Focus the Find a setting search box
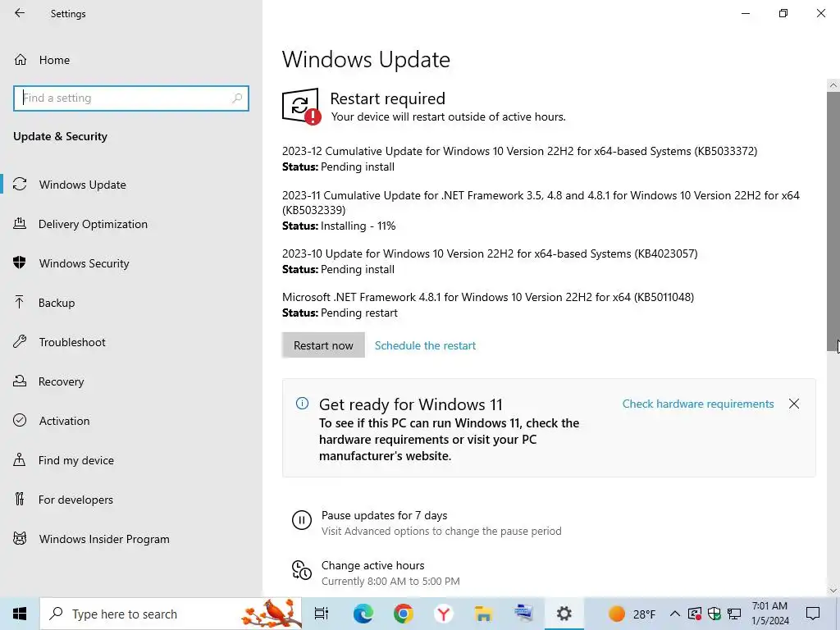Viewport: 840px width, 630px height. tap(131, 98)
